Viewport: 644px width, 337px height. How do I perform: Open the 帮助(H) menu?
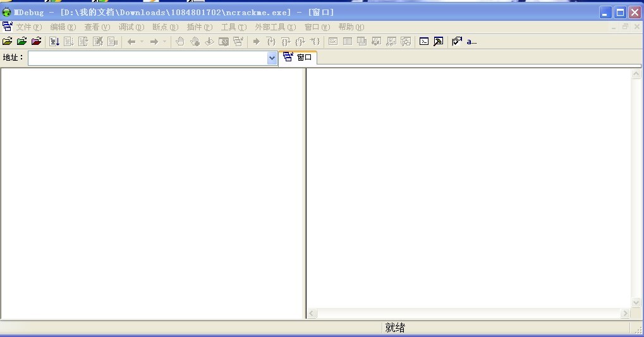point(351,27)
